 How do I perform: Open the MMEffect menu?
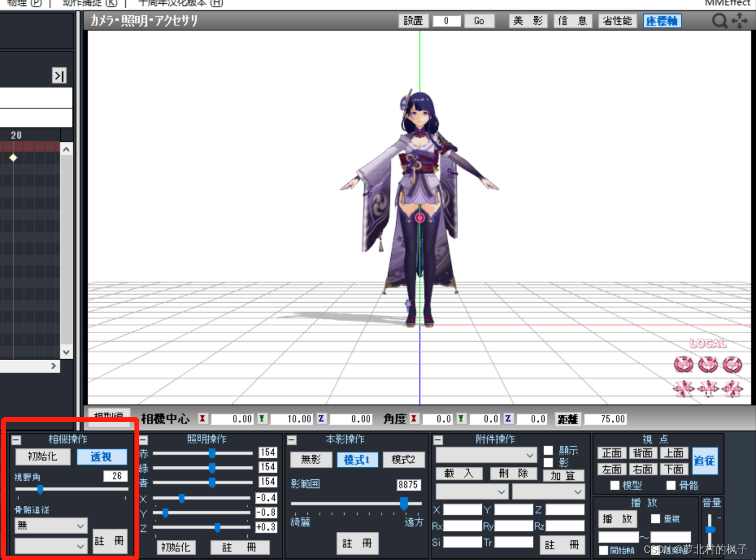click(x=727, y=3)
